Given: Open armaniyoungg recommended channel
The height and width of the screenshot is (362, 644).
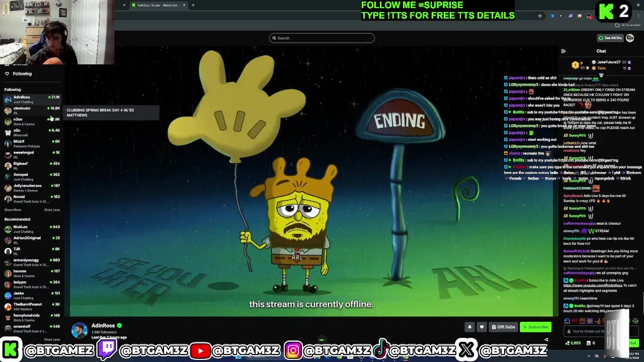Looking at the screenshot, I should [x=32, y=262].
